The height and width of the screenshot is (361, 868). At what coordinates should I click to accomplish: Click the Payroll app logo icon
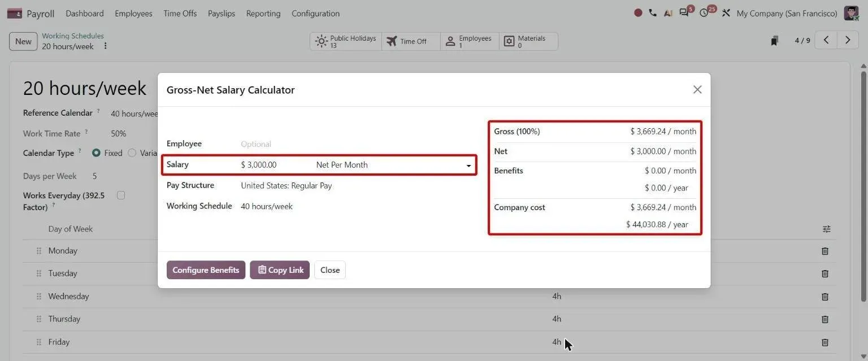[15, 13]
